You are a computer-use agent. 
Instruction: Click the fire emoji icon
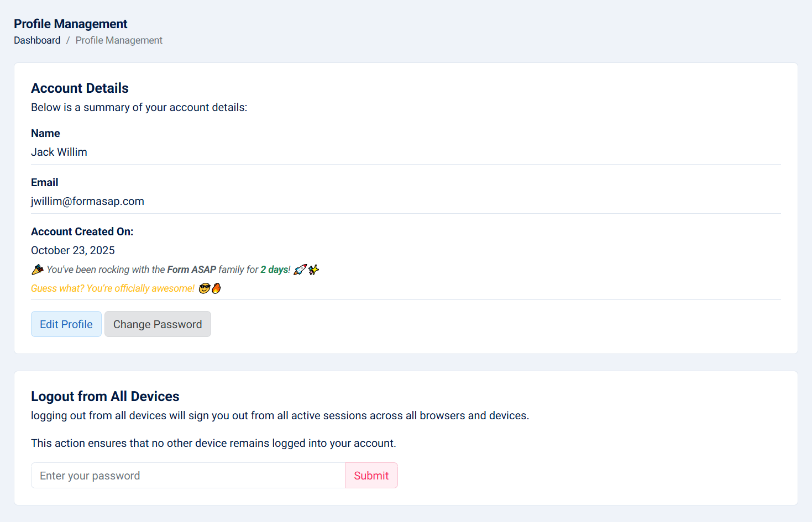pos(216,288)
